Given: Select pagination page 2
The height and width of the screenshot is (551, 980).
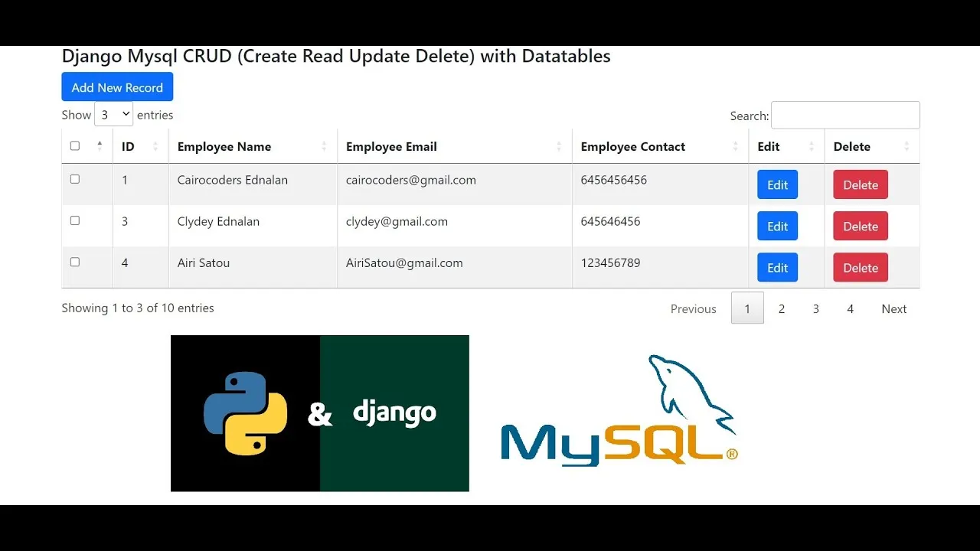Looking at the screenshot, I should point(782,308).
